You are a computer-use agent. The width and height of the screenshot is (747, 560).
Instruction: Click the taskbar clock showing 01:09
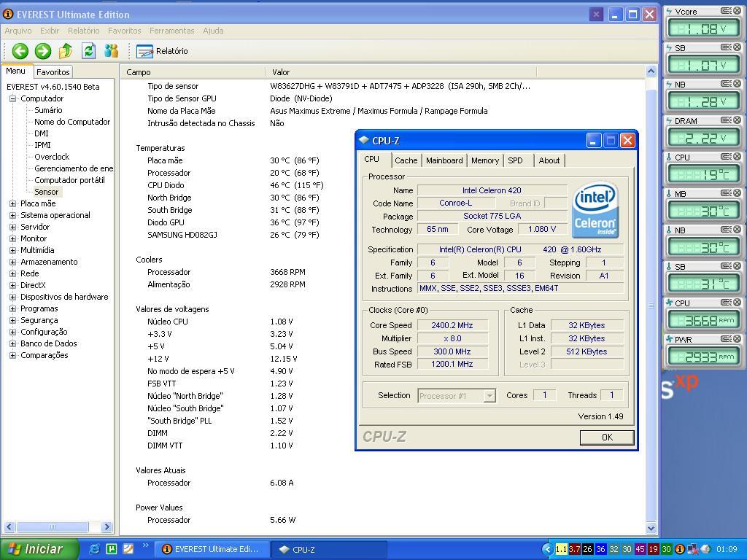tap(727, 549)
